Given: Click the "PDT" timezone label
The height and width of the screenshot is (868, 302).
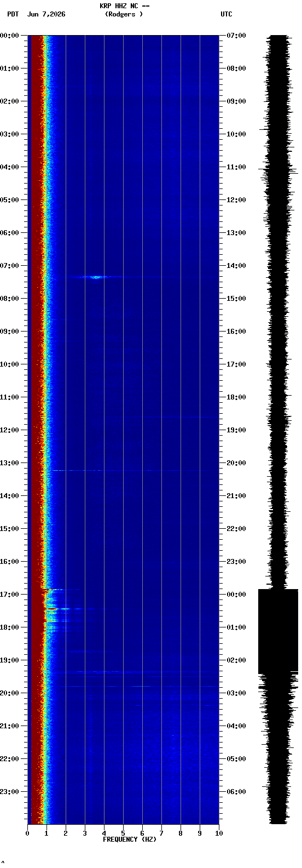Looking at the screenshot, I should 13,14.
